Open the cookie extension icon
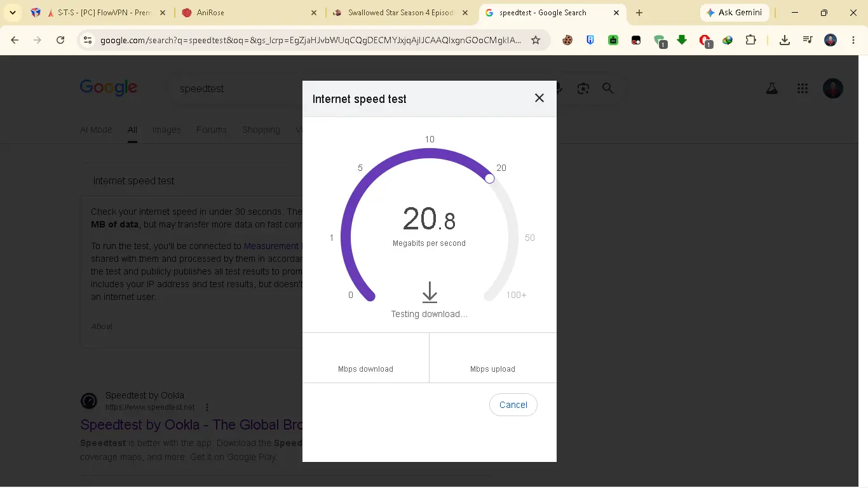The height and width of the screenshot is (488, 868). pyautogui.click(x=567, y=40)
